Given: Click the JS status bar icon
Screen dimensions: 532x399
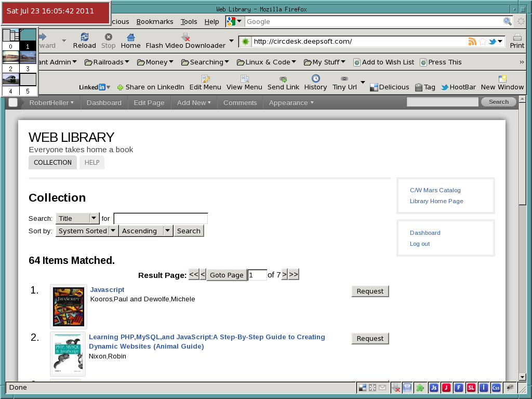Looking at the screenshot, I should [434, 388].
